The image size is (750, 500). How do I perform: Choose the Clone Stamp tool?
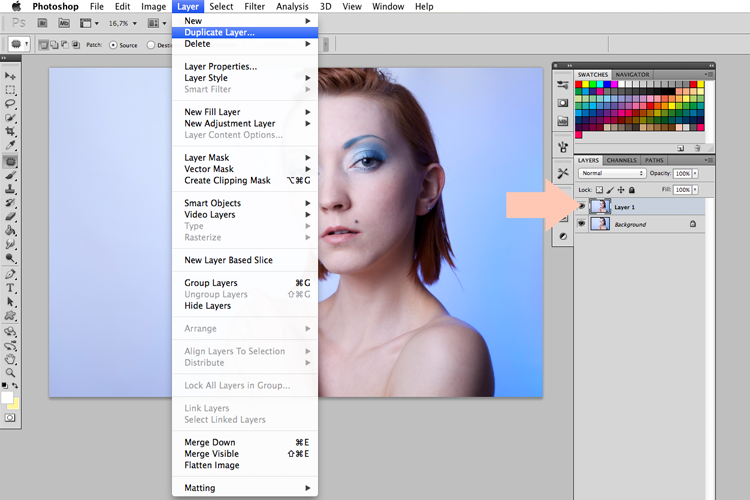pyautogui.click(x=10, y=189)
